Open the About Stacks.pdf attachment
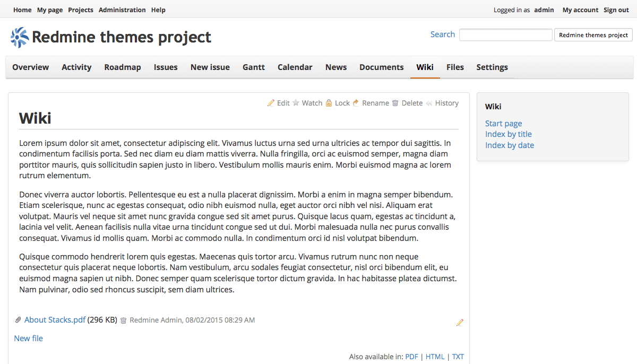The image size is (637, 364). (x=55, y=320)
